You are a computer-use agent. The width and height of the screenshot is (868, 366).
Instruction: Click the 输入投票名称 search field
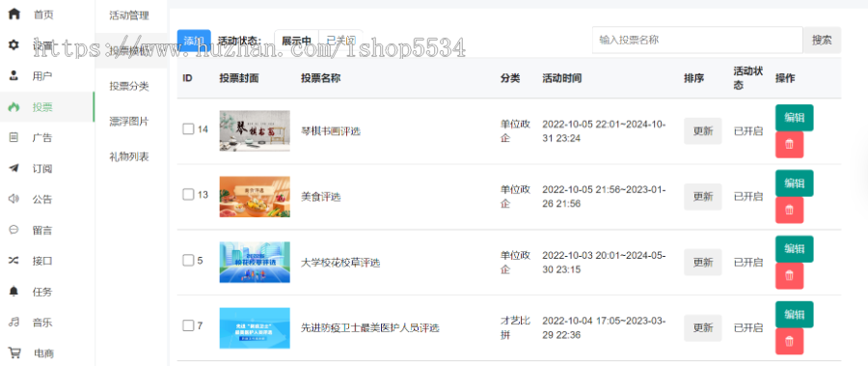(697, 40)
